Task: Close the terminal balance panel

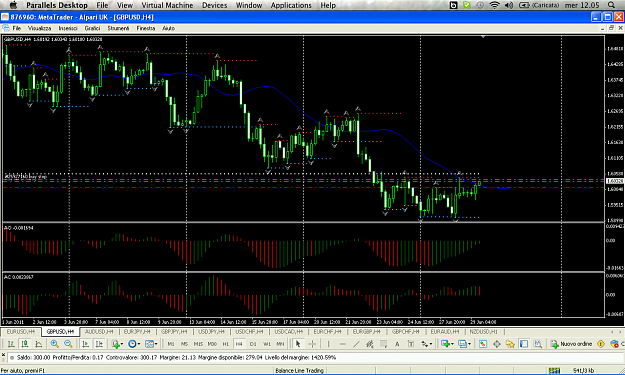Action: coord(3,355)
